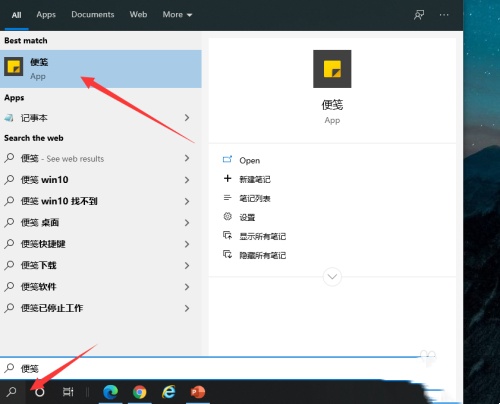Image resolution: width=500 pixels, height=404 pixels.
Task: Click the icon beside 显示所有笔记
Action: [227, 236]
